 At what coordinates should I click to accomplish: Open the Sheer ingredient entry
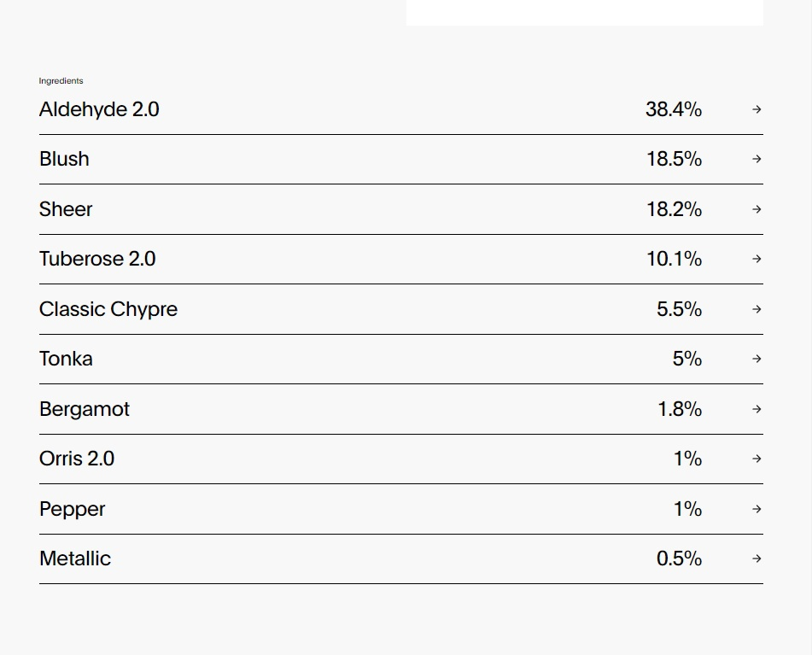tap(66, 209)
